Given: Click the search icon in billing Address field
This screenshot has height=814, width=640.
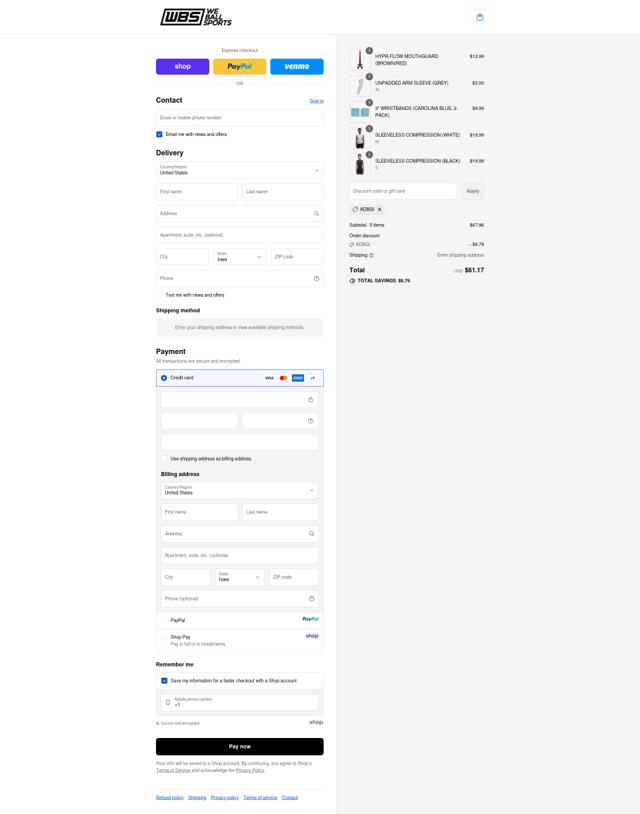Looking at the screenshot, I should pos(311,534).
